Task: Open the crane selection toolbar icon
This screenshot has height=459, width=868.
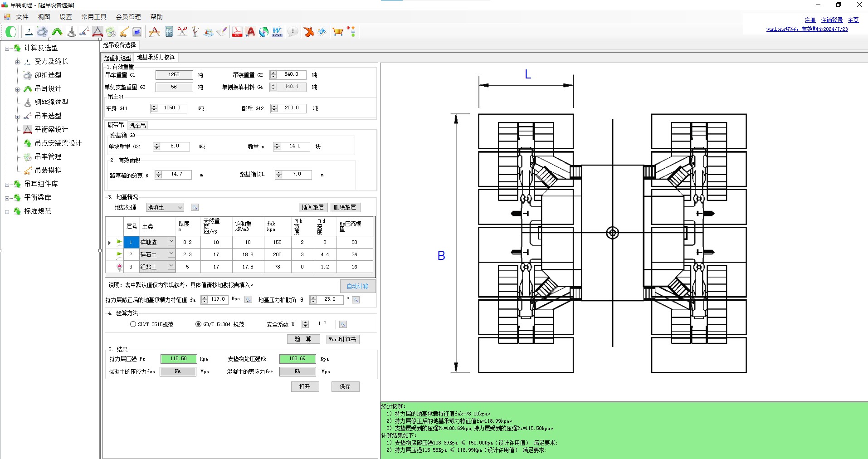Action: [84, 32]
